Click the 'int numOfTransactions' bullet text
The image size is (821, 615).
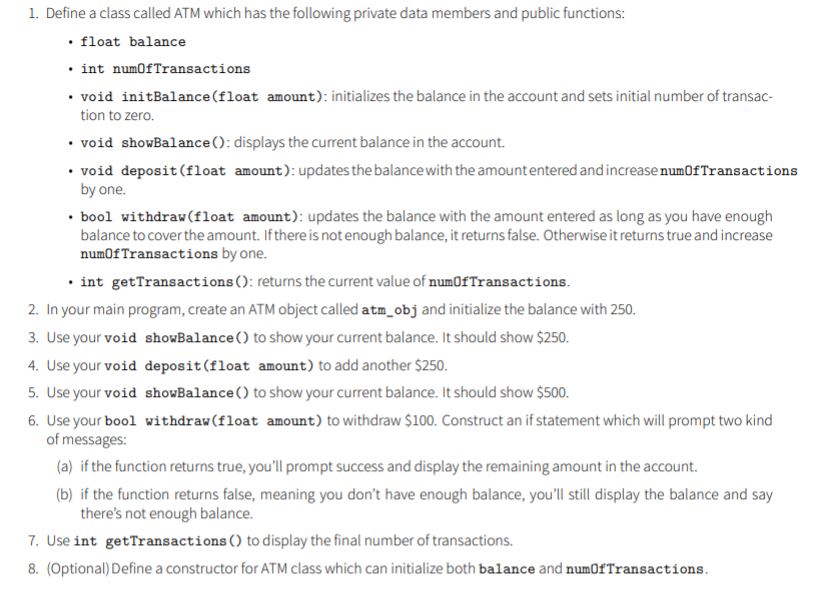pos(165,69)
